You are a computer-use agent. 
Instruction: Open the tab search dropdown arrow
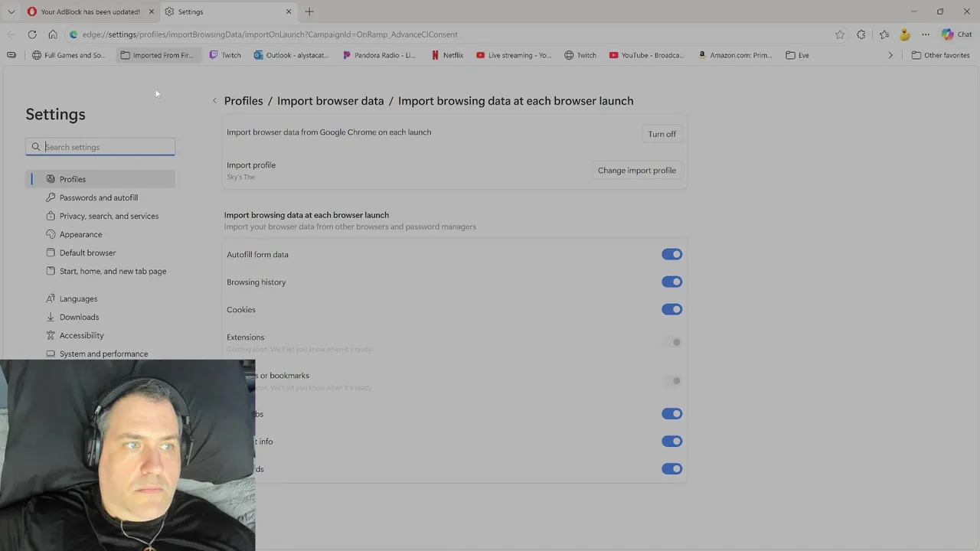pos(11,11)
